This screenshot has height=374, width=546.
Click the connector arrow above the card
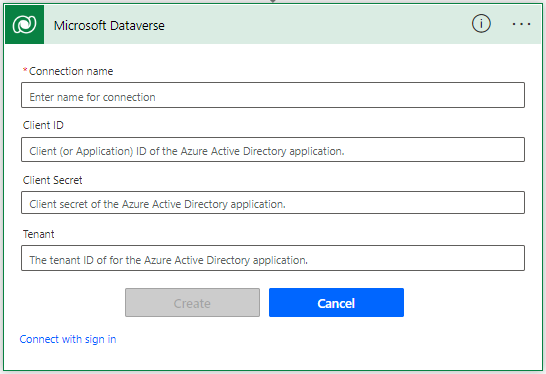coord(273,1)
